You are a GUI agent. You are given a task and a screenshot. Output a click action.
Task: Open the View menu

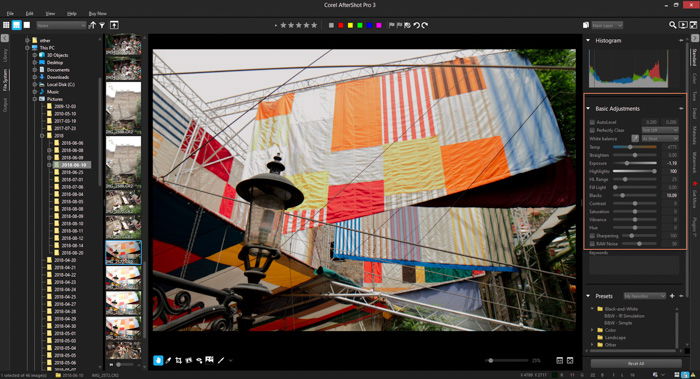click(x=50, y=14)
